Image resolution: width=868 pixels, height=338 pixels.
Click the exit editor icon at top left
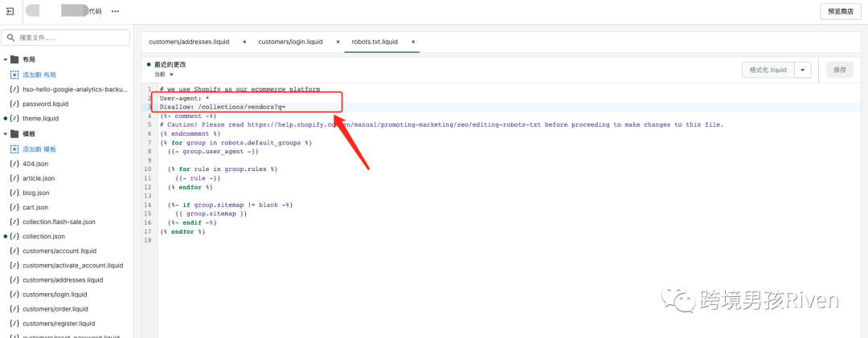(x=10, y=11)
